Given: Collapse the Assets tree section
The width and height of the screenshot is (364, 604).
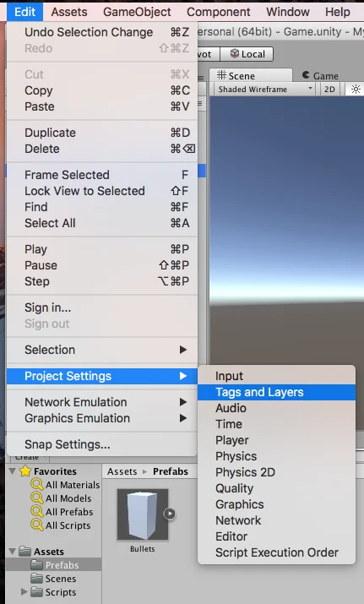Looking at the screenshot, I should [x=13, y=552].
